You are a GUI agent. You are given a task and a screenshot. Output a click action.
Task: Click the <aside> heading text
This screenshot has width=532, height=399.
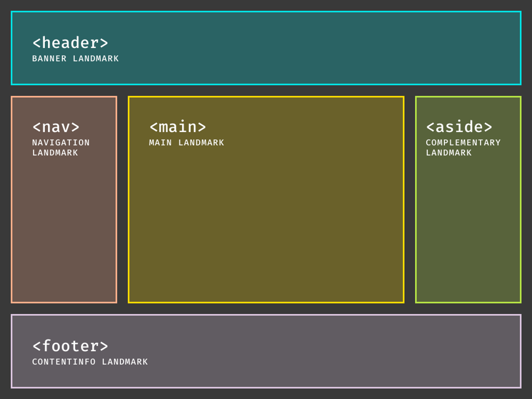[x=459, y=127]
